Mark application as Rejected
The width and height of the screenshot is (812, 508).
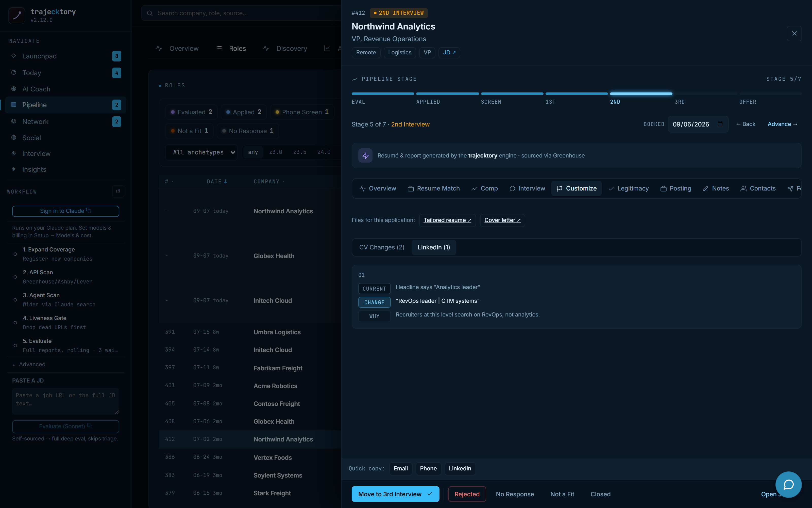pyautogui.click(x=467, y=494)
